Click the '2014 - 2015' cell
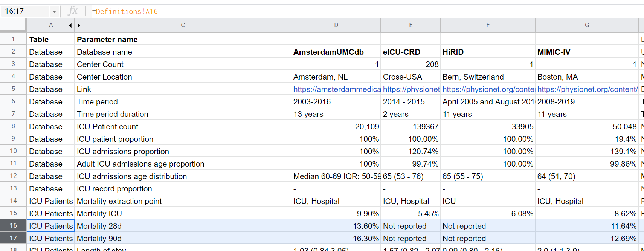The image size is (644, 251). pos(411,101)
